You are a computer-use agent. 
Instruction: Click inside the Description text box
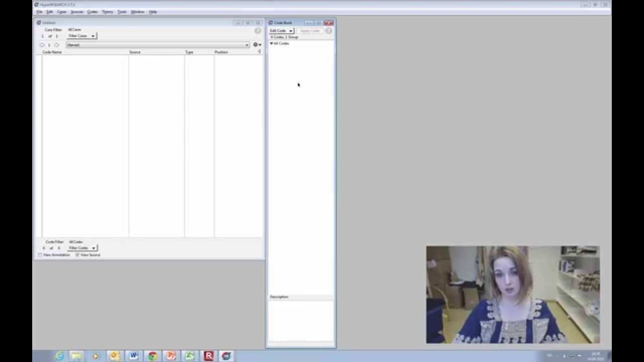(301, 320)
